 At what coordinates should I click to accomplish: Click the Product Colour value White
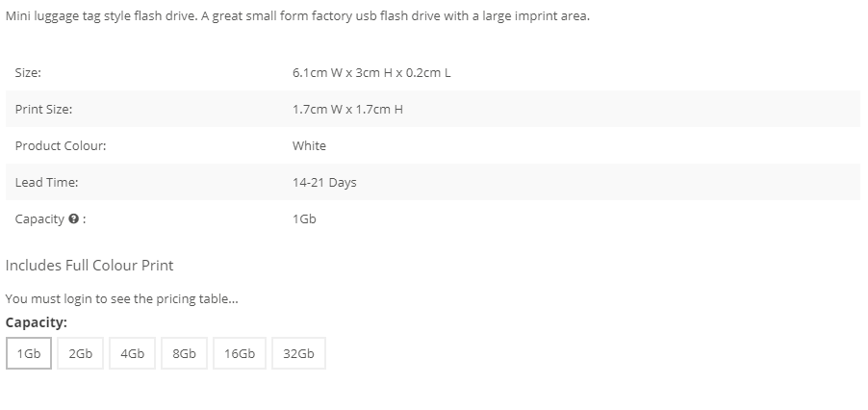[x=309, y=146]
